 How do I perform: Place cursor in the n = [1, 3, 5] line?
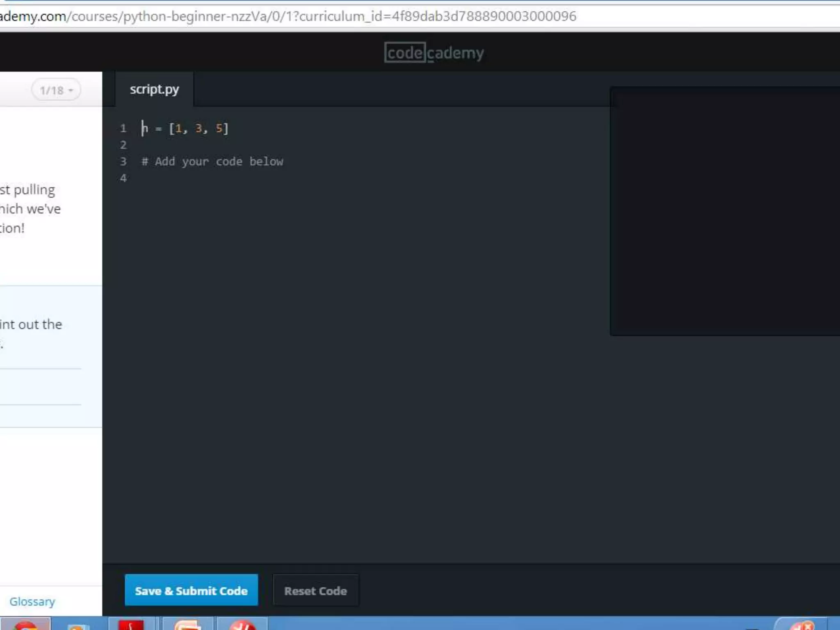click(185, 128)
